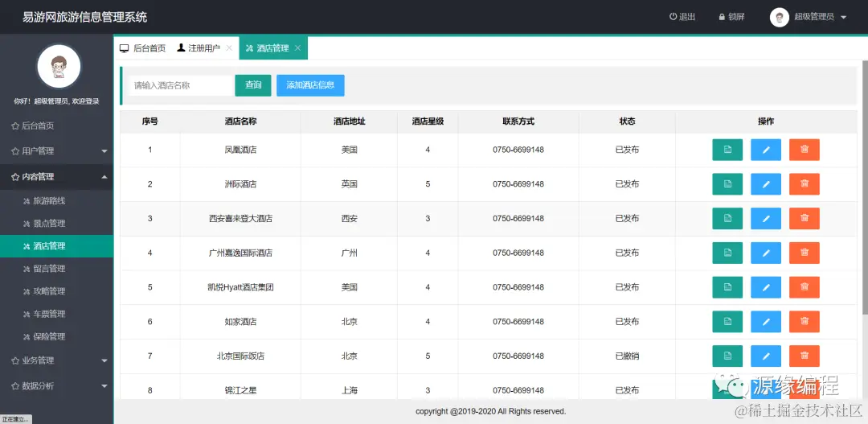The width and height of the screenshot is (868, 424).
Task: Click the 锦江之星 hotel name cell
Action: [x=240, y=390]
